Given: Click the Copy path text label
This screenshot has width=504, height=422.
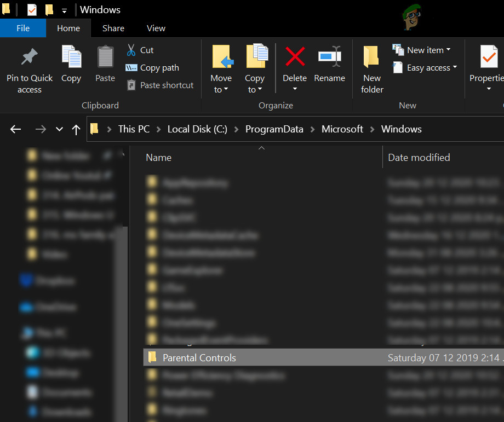Looking at the screenshot, I should coord(159,68).
